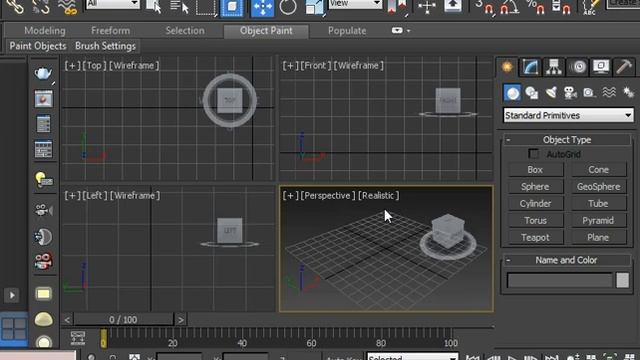
Task: Switch Create panel to Systems category
Action: click(628, 93)
